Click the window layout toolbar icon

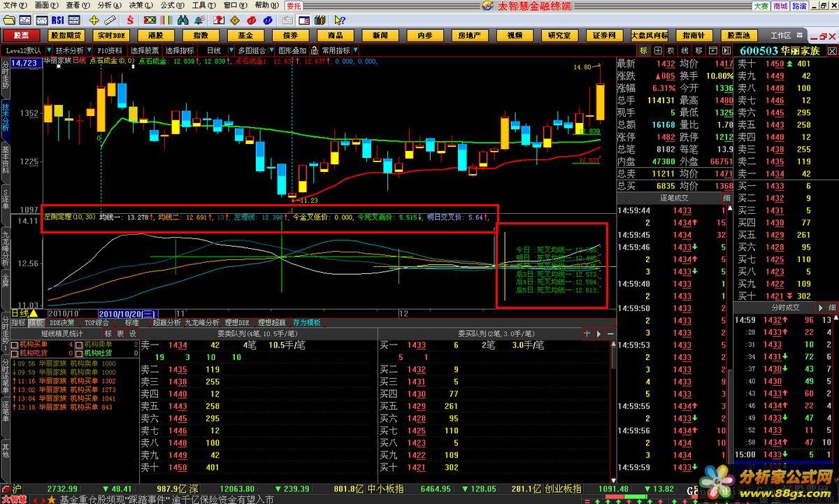click(x=305, y=20)
